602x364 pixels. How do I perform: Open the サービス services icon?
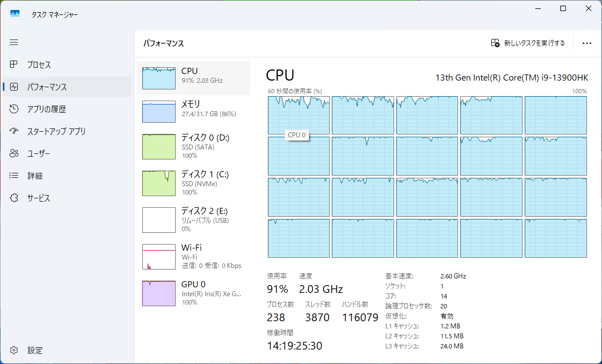14,198
